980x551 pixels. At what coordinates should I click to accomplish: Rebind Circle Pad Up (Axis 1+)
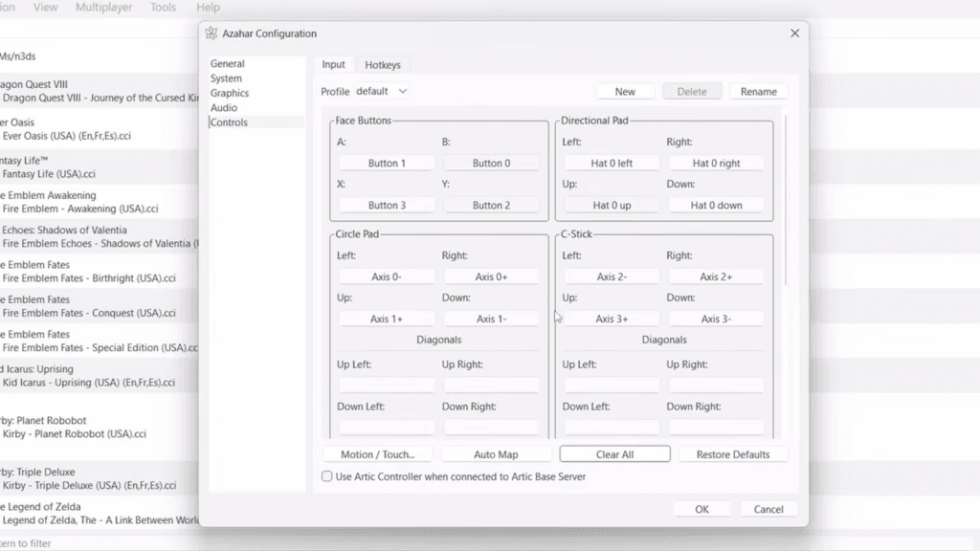(x=387, y=319)
